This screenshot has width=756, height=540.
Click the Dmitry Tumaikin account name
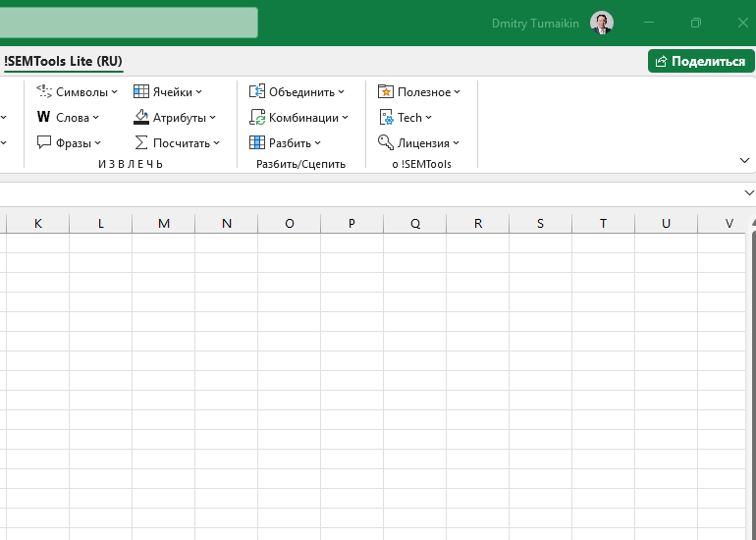point(535,24)
